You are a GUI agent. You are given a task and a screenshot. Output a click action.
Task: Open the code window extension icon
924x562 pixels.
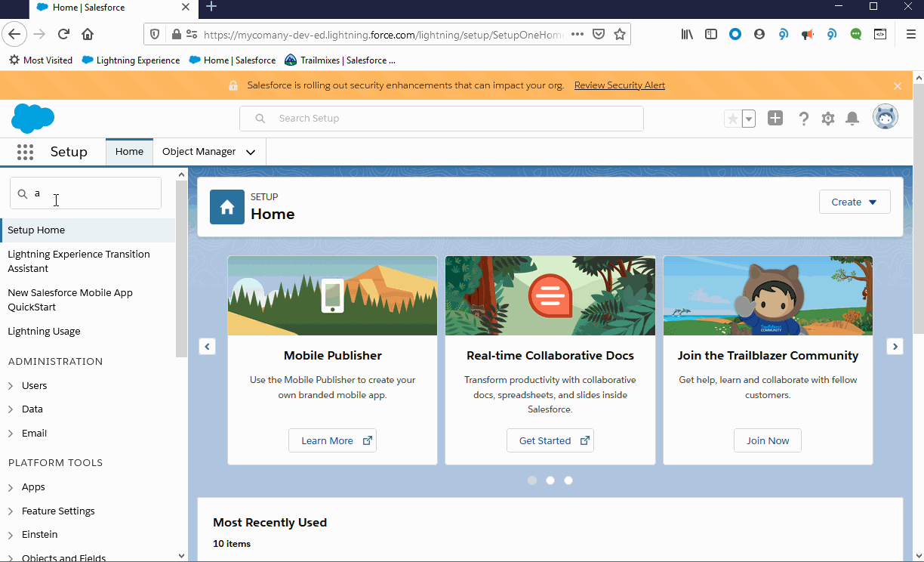click(x=880, y=34)
